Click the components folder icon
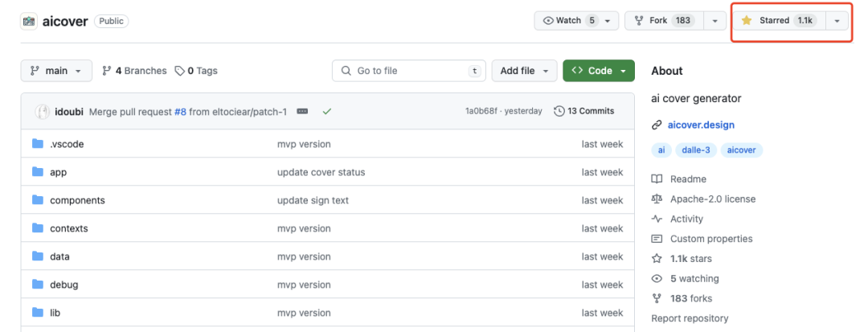The image size is (868, 332). 38,200
